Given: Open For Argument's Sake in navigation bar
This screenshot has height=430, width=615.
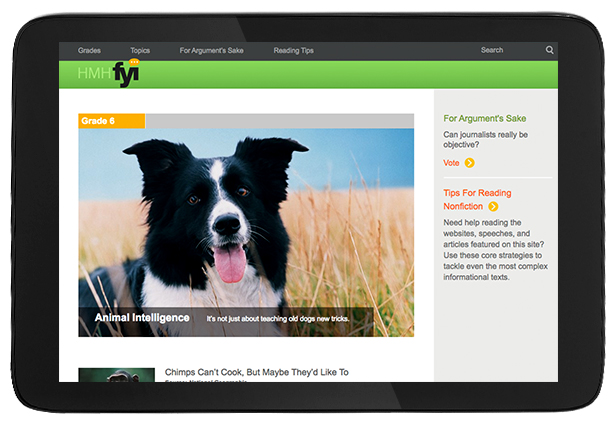Looking at the screenshot, I should (211, 50).
